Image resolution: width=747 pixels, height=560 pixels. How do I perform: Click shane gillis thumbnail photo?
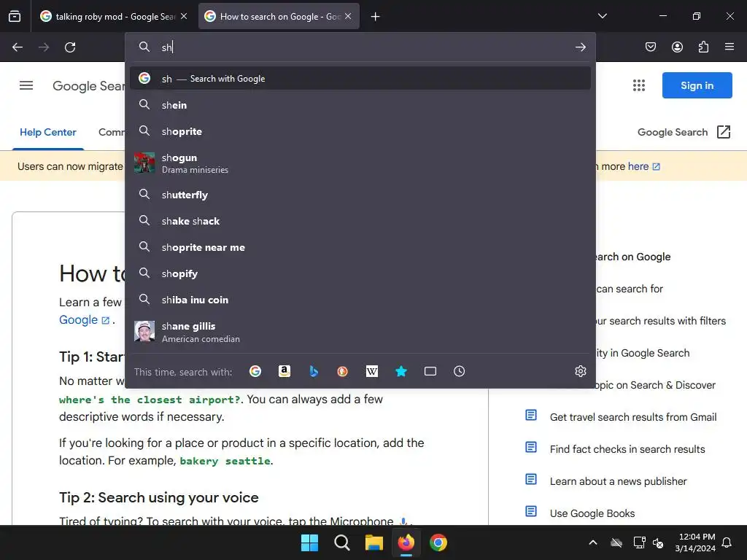[144, 332]
